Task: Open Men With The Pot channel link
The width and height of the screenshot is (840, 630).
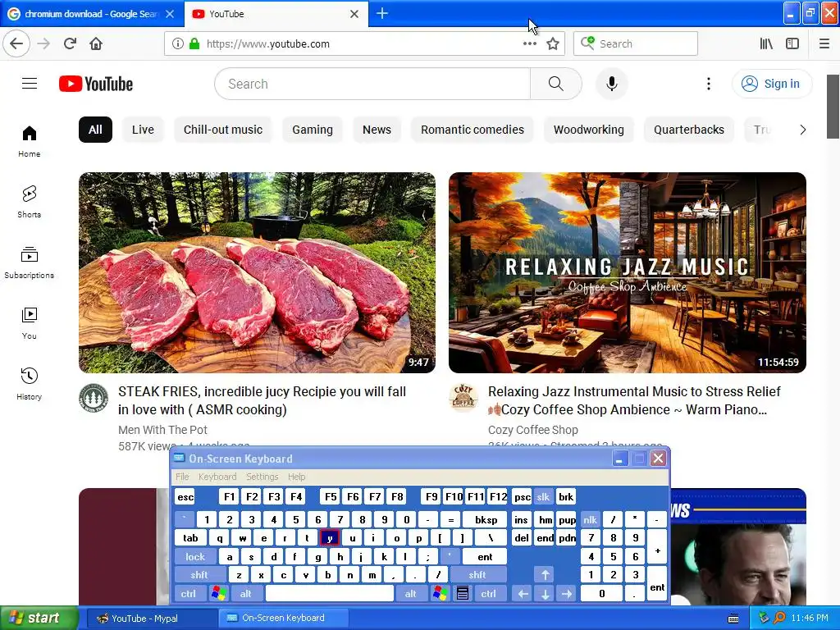Action: [163, 430]
